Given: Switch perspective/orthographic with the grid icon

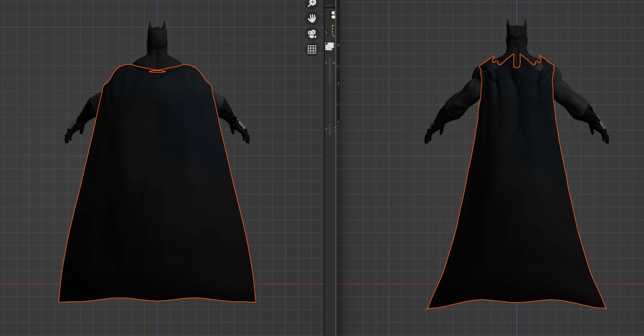Looking at the screenshot, I should coord(312,49).
